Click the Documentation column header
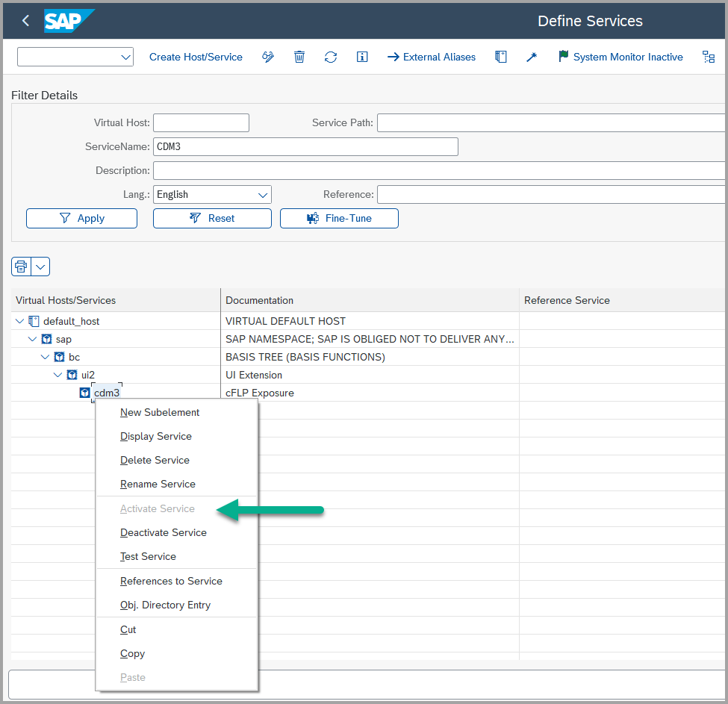 click(370, 300)
